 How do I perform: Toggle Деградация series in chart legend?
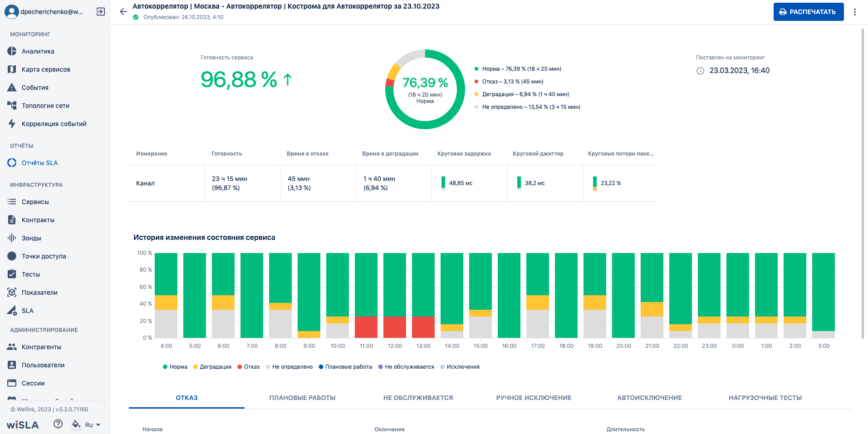pyautogui.click(x=212, y=367)
